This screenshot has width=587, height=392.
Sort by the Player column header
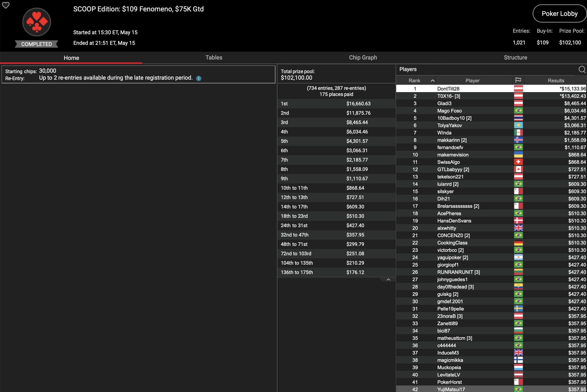(x=472, y=80)
